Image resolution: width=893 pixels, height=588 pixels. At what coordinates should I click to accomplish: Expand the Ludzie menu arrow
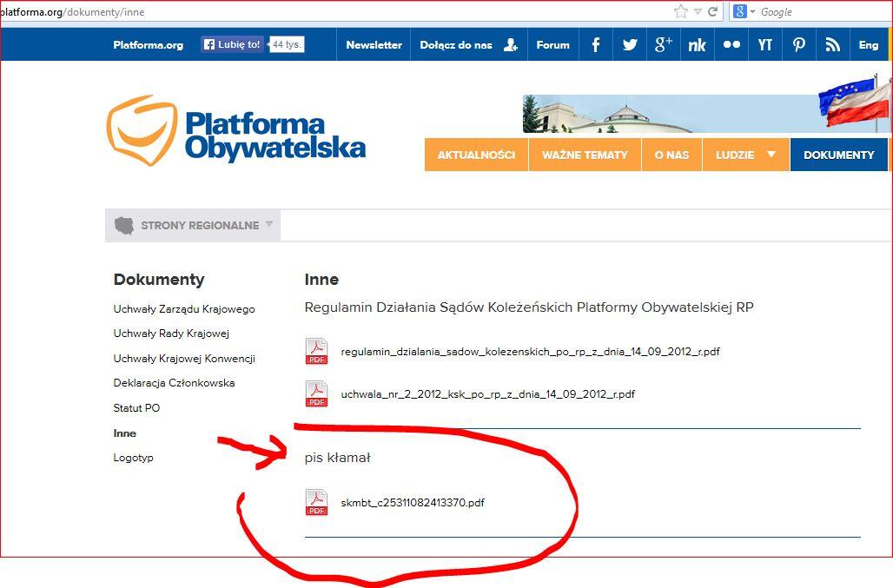pos(771,155)
